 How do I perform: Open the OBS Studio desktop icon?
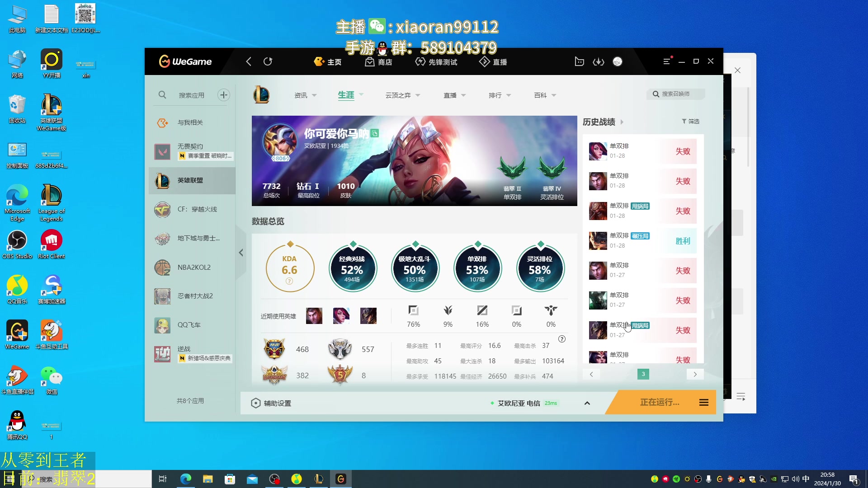[x=17, y=244]
